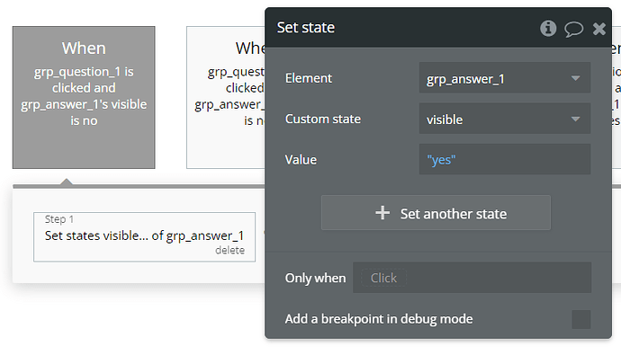This screenshot has width=621, height=364.
Task: Click "Add a breakpoint in debug mode" text
Action: (x=379, y=318)
